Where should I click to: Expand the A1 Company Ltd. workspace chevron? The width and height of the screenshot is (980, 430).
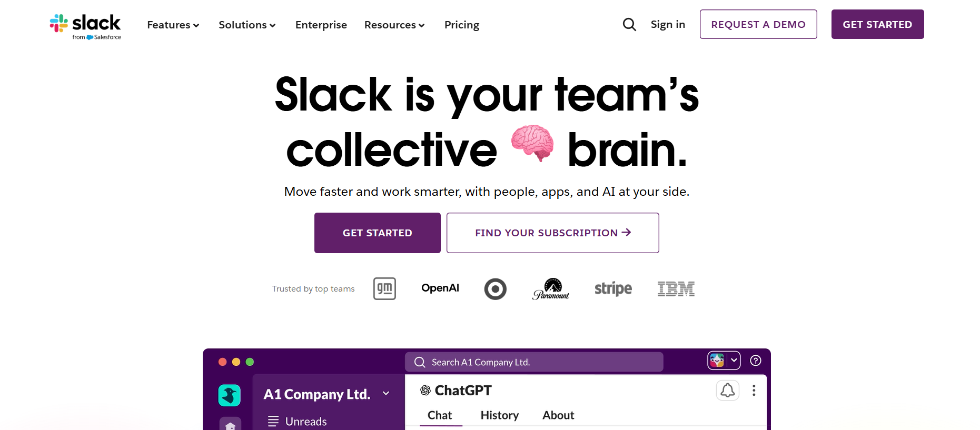coord(386,394)
